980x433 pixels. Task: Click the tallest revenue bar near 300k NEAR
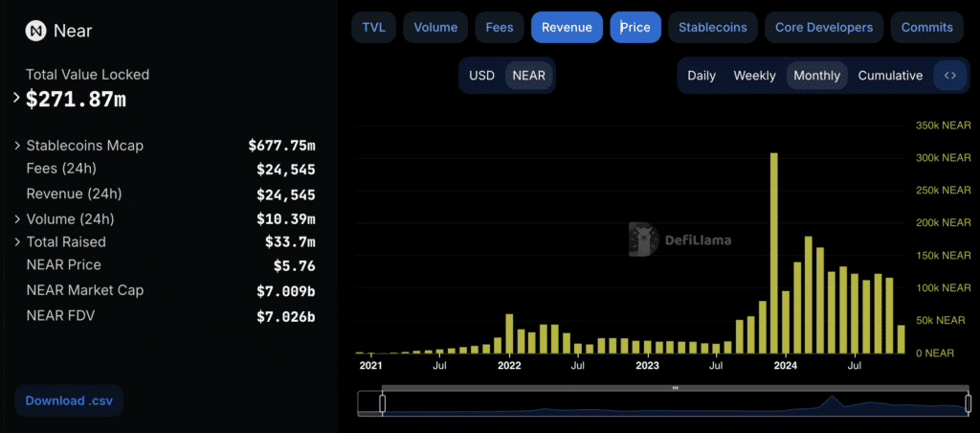click(773, 254)
